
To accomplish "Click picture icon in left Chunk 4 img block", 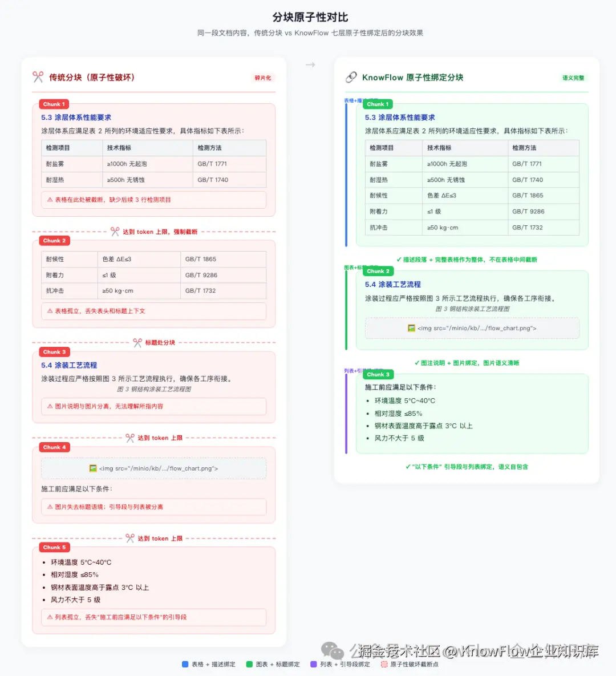I will click(x=92, y=468).
